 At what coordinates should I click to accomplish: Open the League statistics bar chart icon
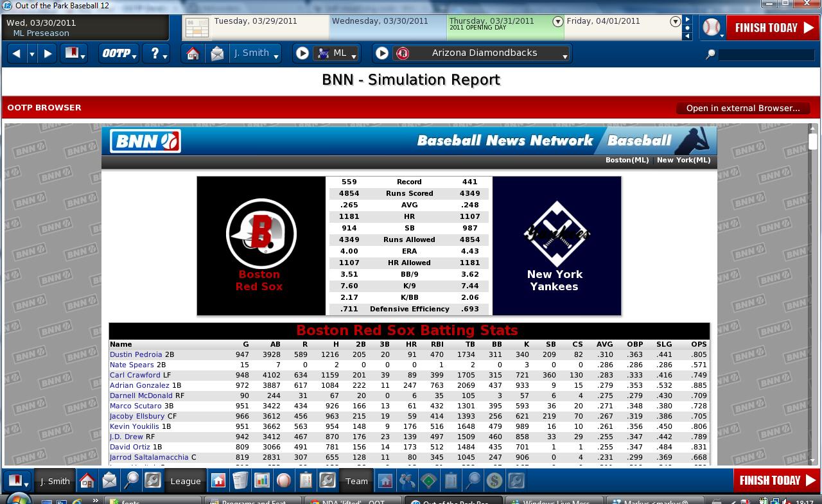click(x=262, y=480)
